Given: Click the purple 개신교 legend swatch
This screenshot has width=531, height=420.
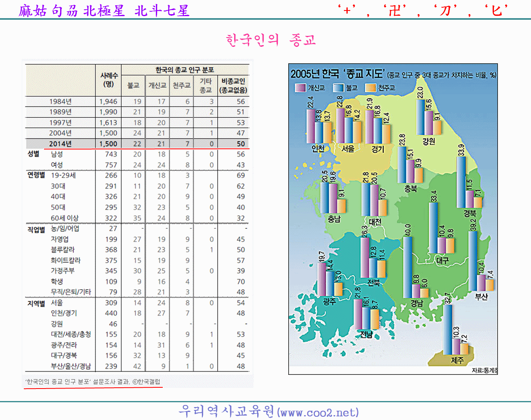Looking at the screenshot, I should pos(300,88).
